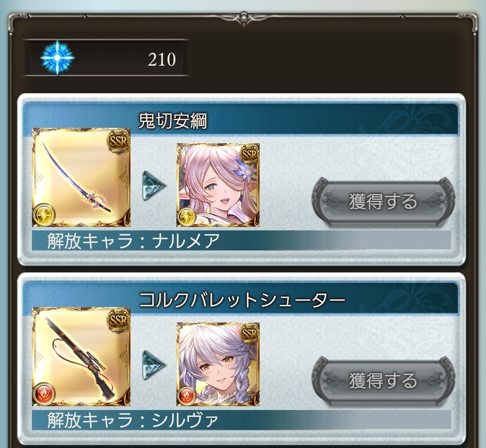Click the 解放キャラ:シルヴァ label bar

tap(242, 420)
